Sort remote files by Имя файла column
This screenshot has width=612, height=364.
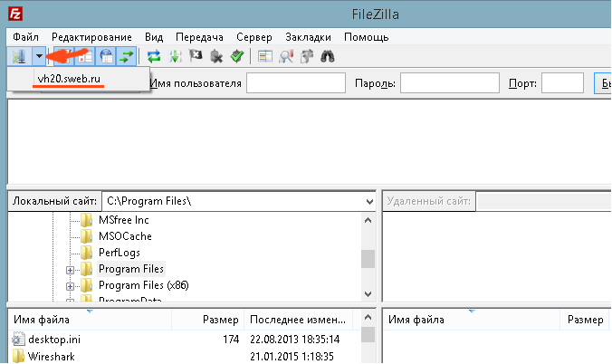pos(471,320)
